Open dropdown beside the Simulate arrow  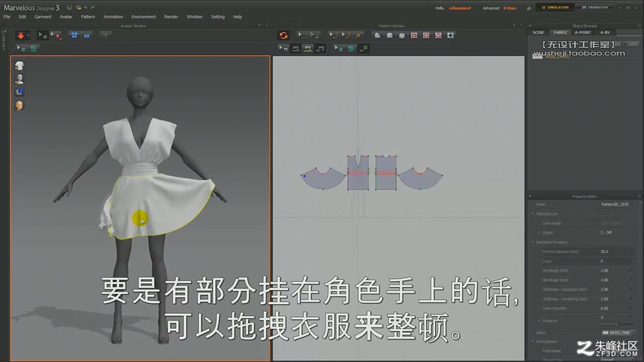coord(28,36)
